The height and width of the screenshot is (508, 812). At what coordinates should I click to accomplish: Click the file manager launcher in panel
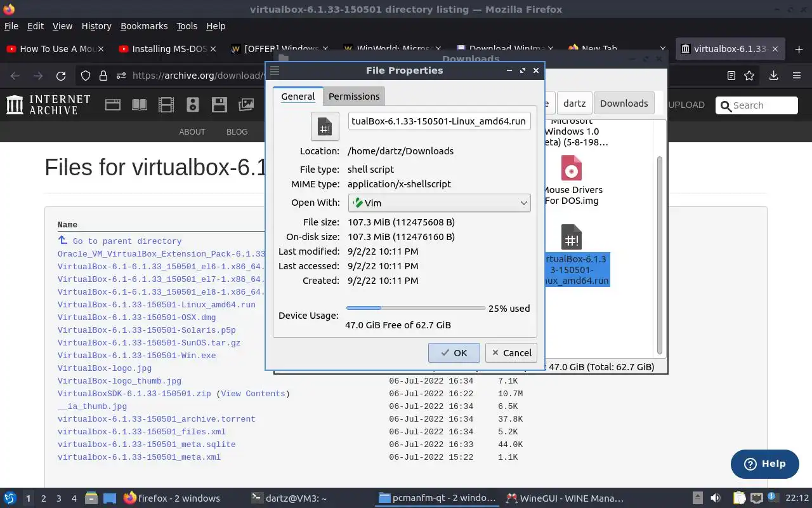point(91,498)
